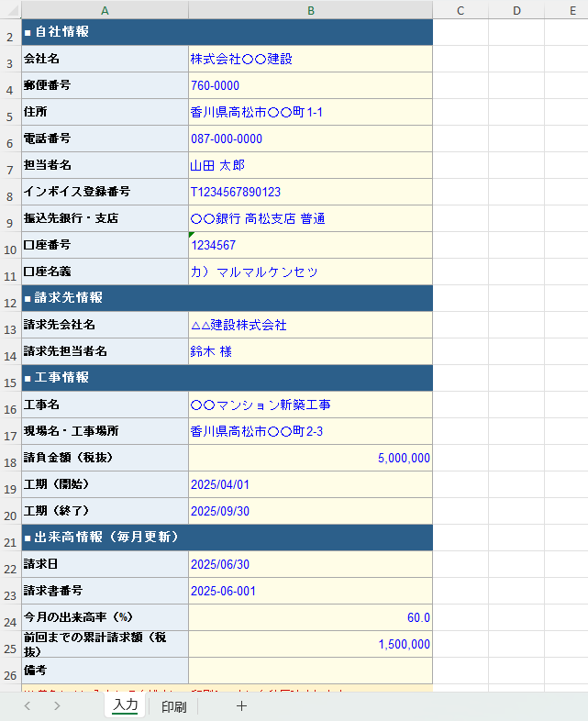588x721 pixels.
Task: Select the 請求先会社名 value △△建設株式会社
Action: click(310, 325)
